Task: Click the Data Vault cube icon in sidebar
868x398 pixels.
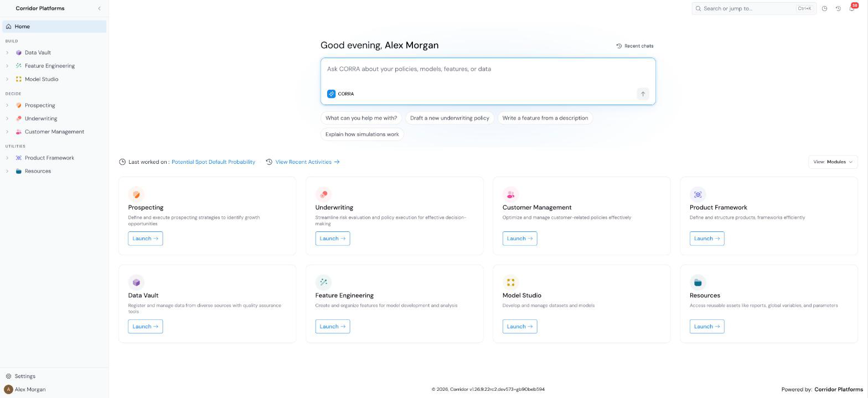Action: click(x=19, y=53)
